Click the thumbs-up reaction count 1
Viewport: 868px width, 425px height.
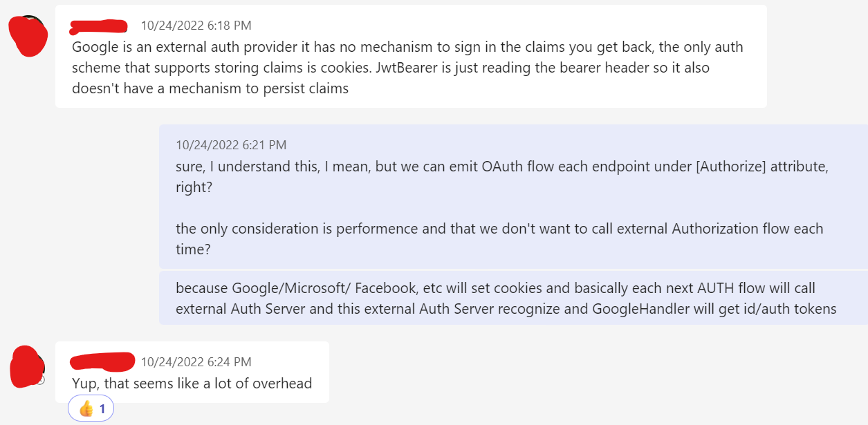102,409
